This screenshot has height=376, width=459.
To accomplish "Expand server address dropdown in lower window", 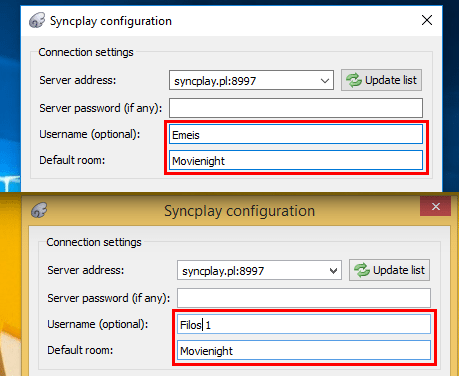I will 333,271.
